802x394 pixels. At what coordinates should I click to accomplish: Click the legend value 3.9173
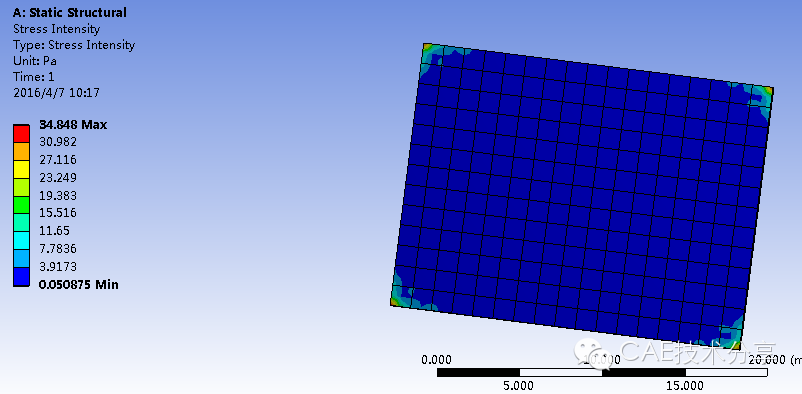(x=58, y=267)
